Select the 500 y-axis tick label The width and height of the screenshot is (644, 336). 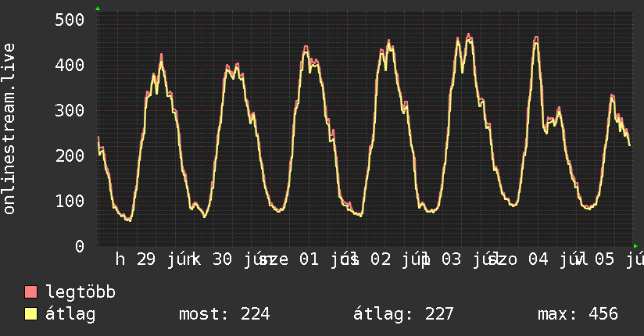pos(70,20)
